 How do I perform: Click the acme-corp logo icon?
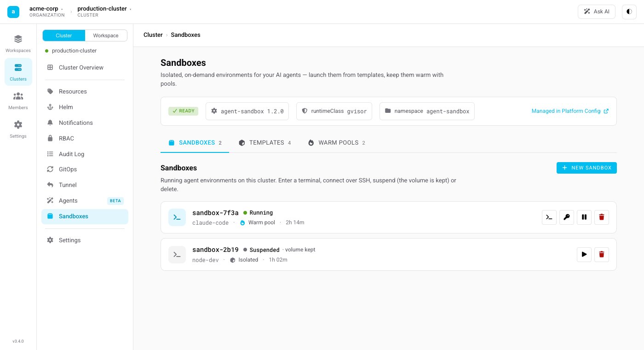[13, 12]
